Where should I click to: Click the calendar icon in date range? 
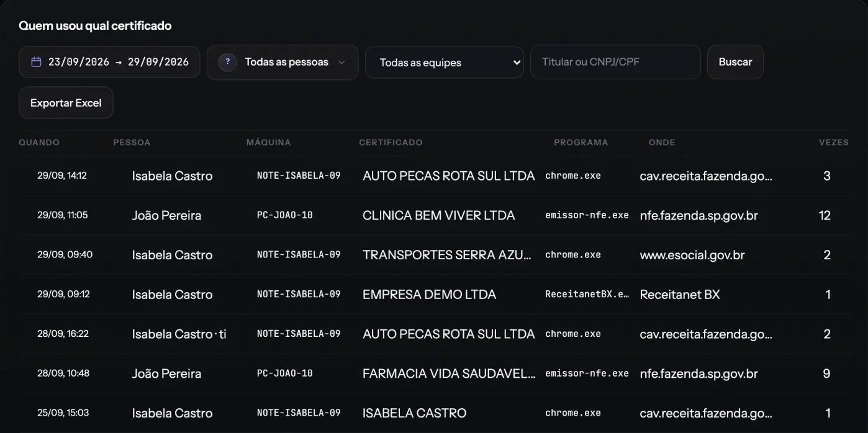36,62
